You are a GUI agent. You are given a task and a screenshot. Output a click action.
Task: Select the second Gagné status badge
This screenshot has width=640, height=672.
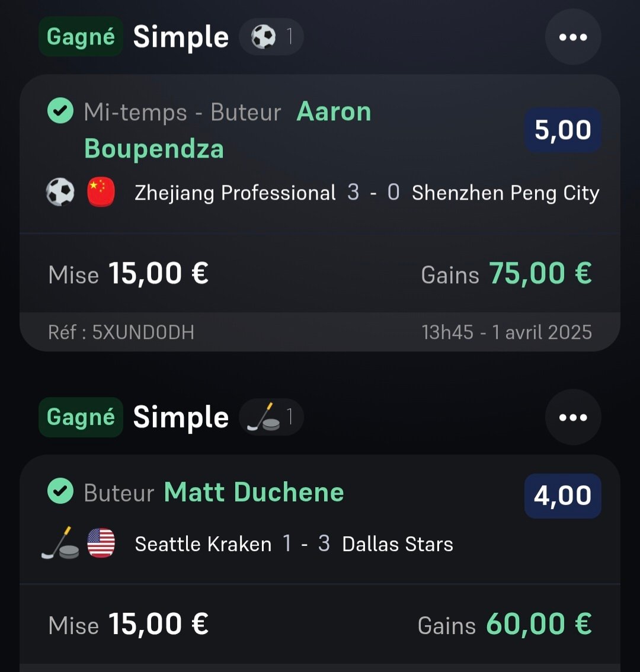tap(81, 417)
